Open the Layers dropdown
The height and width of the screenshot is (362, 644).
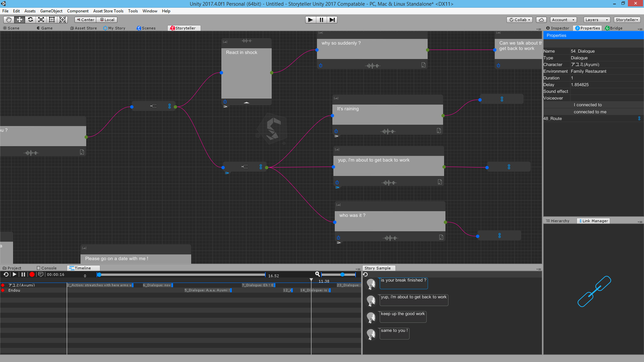596,20
